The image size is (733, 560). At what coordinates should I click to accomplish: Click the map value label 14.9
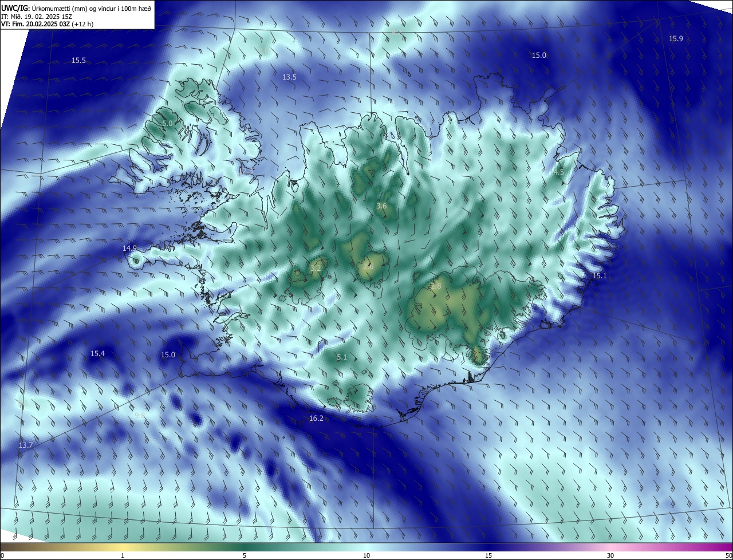pyautogui.click(x=130, y=248)
